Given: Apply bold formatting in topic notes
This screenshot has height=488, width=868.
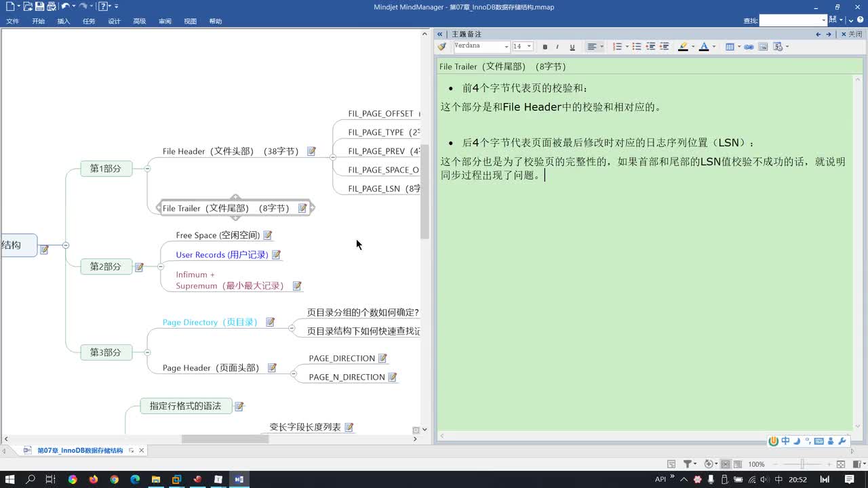Looking at the screenshot, I should click(x=545, y=47).
